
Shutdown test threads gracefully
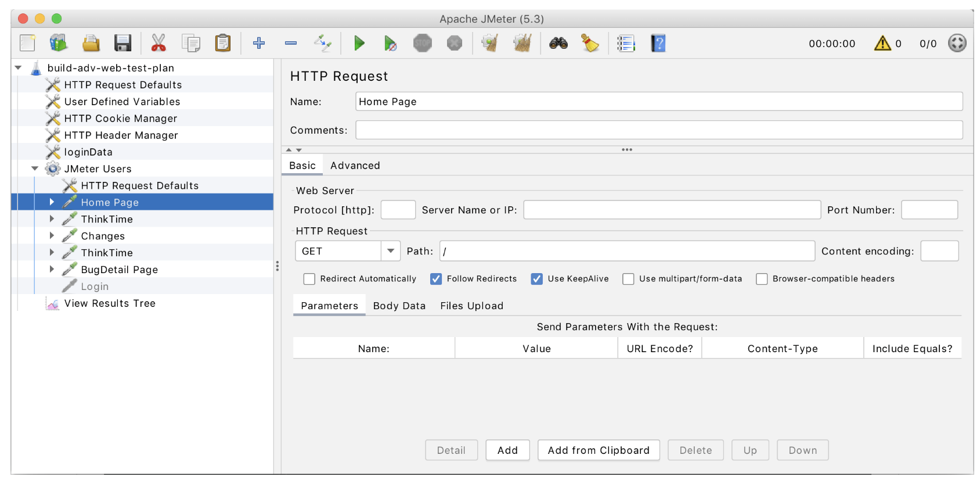(455, 43)
